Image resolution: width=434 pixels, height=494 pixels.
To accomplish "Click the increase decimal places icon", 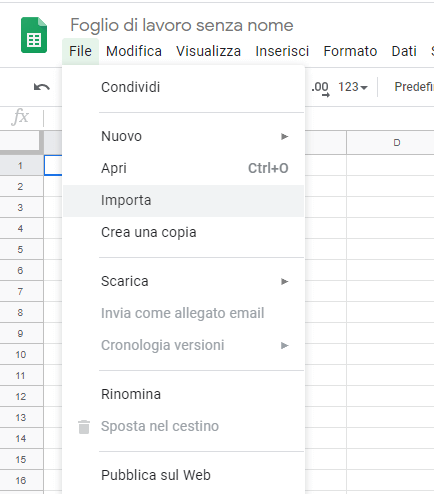I will click(x=320, y=89).
